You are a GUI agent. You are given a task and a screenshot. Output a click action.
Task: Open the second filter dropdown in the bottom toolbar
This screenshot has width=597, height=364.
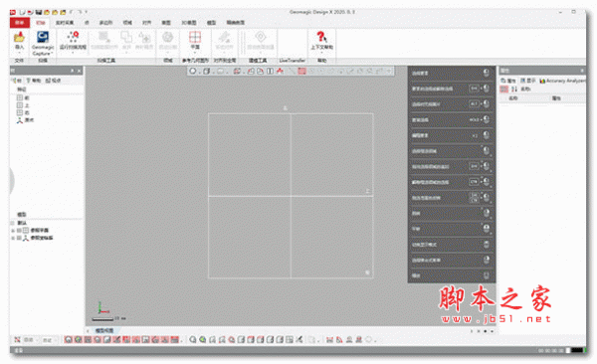(50, 339)
